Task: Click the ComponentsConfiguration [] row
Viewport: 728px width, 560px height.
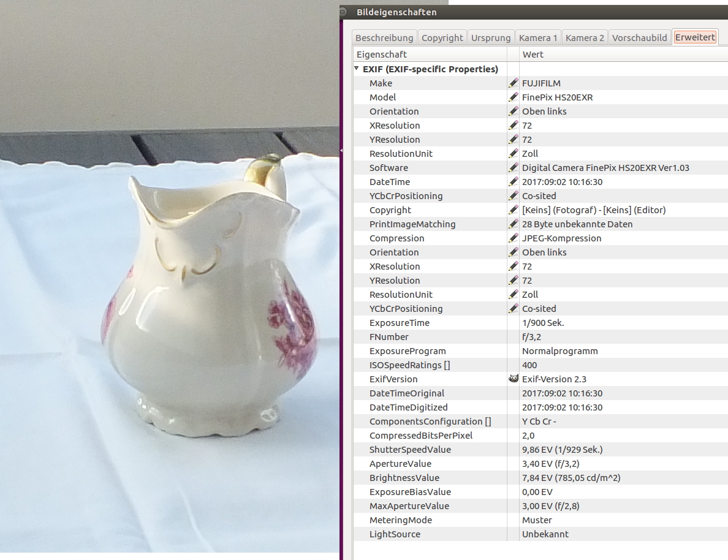Action: (540, 421)
